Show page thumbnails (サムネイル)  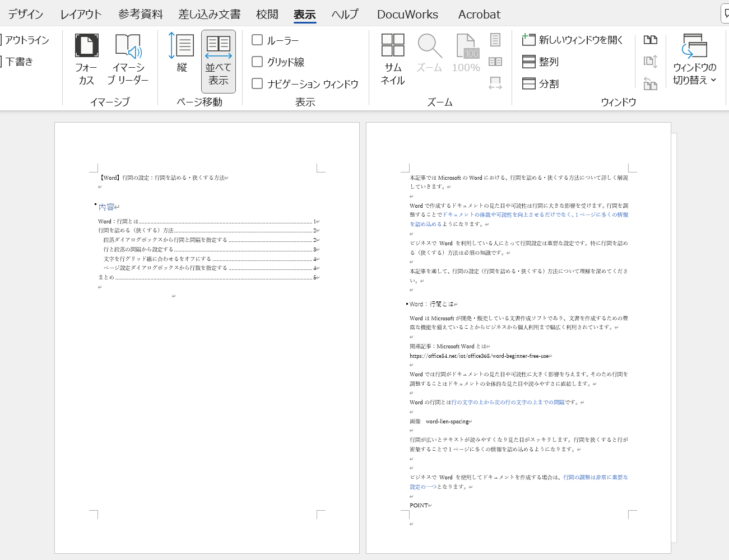point(393,59)
